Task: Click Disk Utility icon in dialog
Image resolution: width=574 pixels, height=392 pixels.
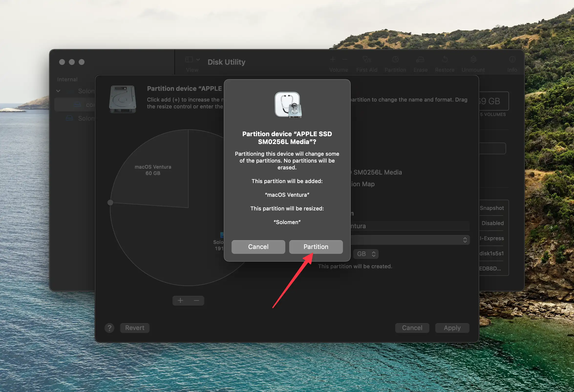Action: click(x=288, y=105)
